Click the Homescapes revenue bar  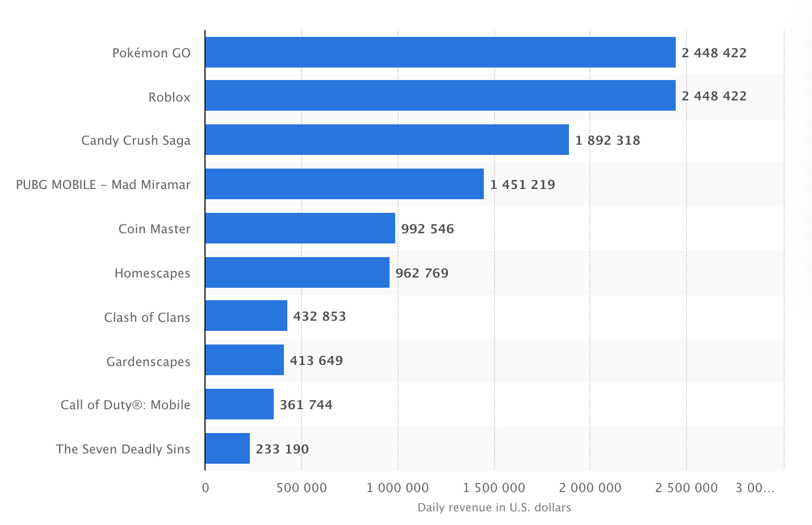295,273
